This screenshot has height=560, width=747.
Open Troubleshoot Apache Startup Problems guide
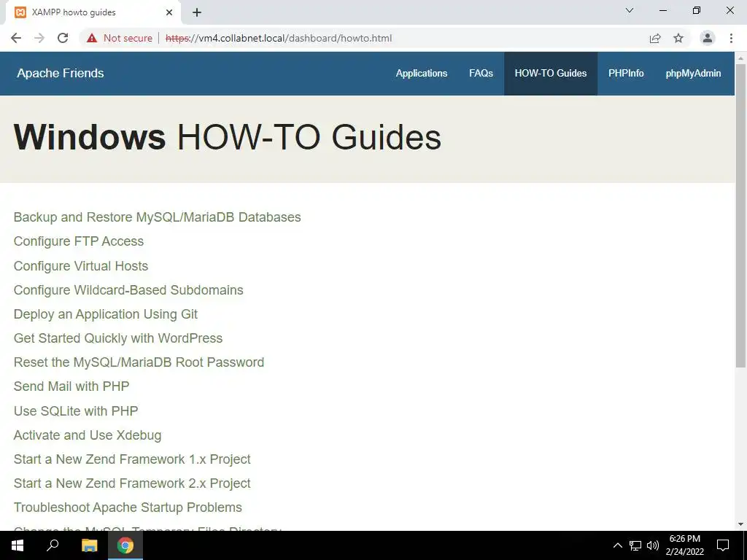[128, 507]
